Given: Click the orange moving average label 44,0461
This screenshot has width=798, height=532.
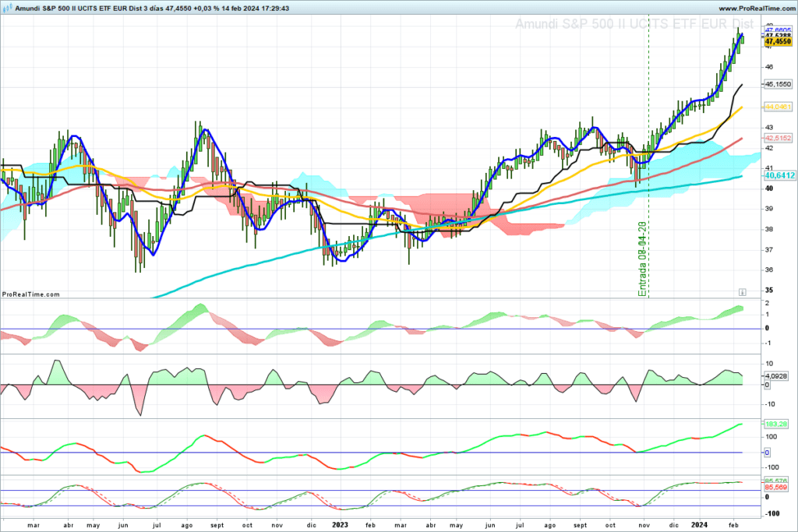Looking at the screenshot, I should point(779,107).
